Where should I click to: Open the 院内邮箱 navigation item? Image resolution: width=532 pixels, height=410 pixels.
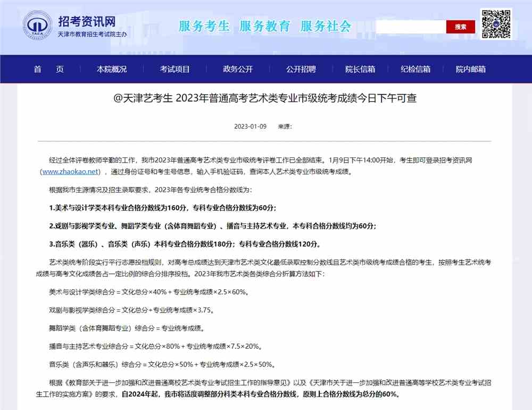click(x=471, y=69)
